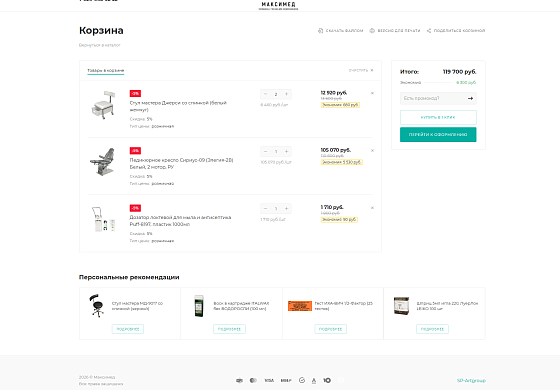This screenshot has height=390, width=560.
Task: Decrease quantity of the pedicure chair Сириус-09
Action: pos(265,151)
